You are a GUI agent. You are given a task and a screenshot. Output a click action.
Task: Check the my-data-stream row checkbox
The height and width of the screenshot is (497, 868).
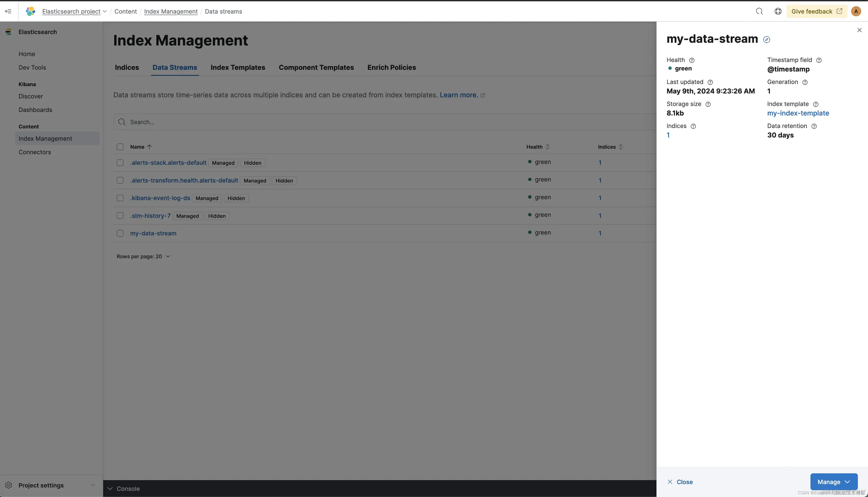(120, 233)
